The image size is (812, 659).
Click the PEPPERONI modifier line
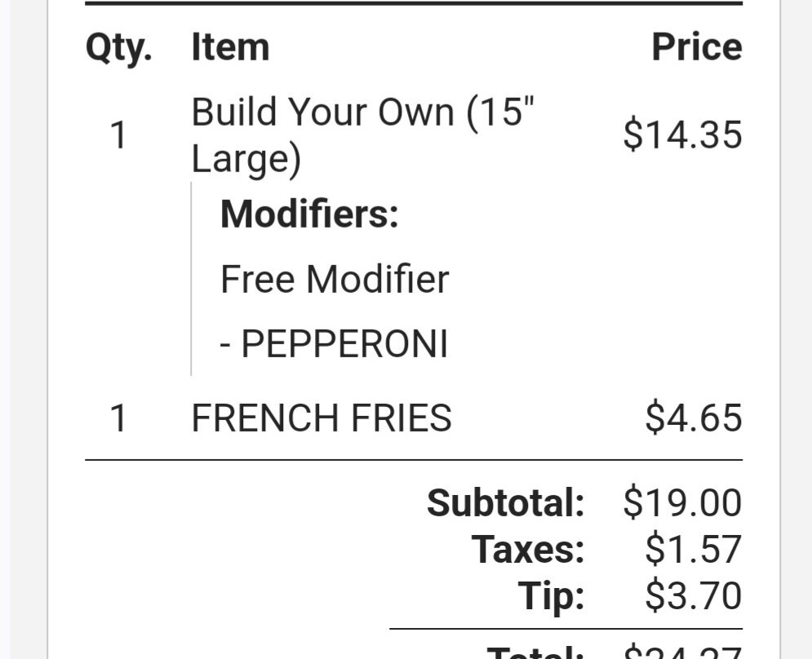(335, 344)
